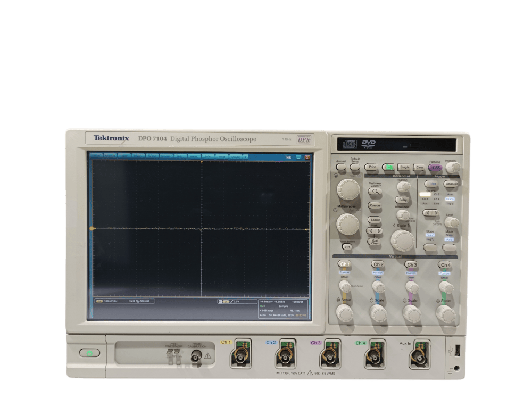Toggle the Touch Screen Off button
This screenshot has height=398, width=532.
pyautogui.click(x=347, y=247)
